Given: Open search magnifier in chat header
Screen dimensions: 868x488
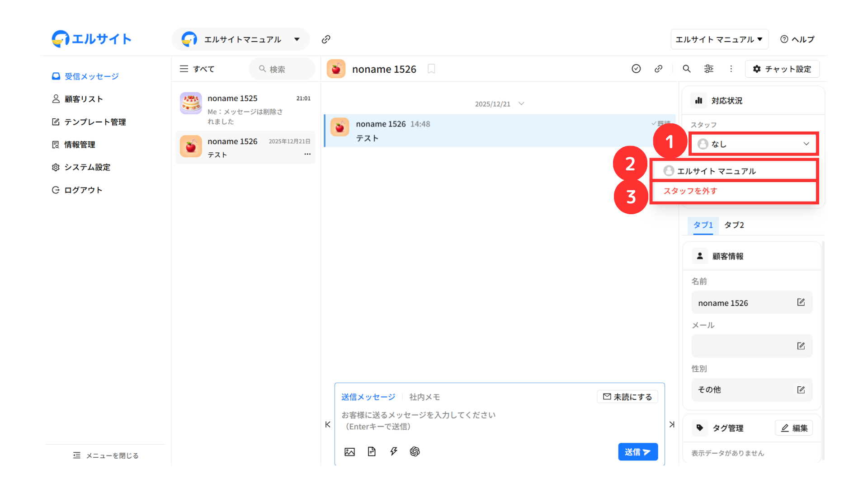Looking at the screenshot, I should [x=686, y=69].
